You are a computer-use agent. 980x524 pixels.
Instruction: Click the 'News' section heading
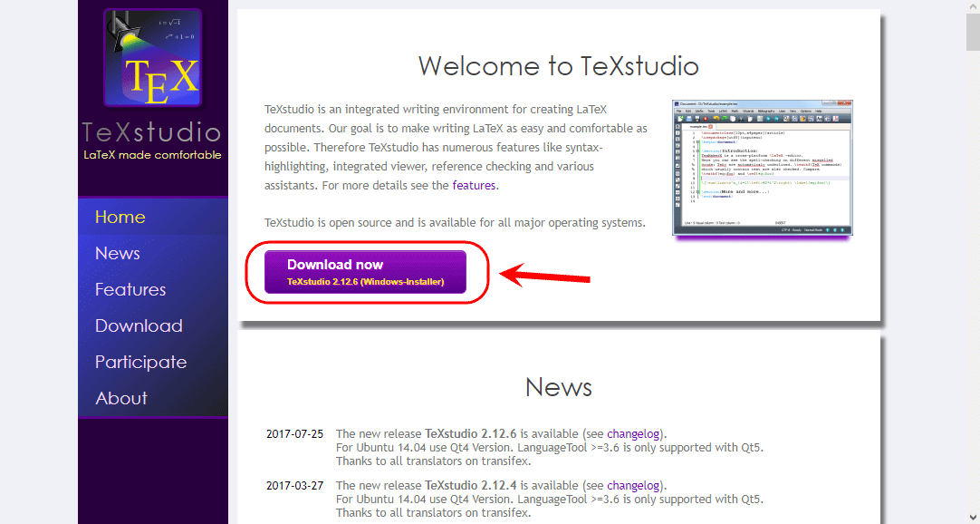pyautogui.click(x=558, y=387)
